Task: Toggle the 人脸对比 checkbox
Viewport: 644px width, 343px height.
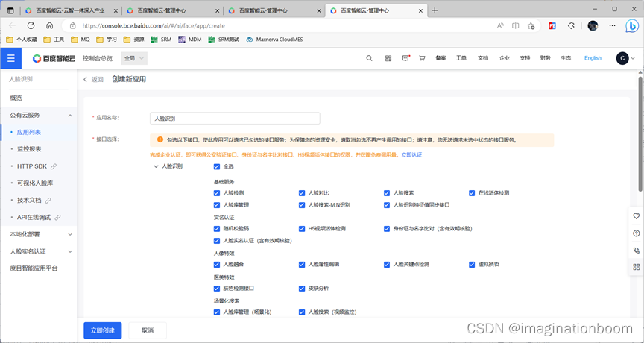Action: tap(302, 192)
